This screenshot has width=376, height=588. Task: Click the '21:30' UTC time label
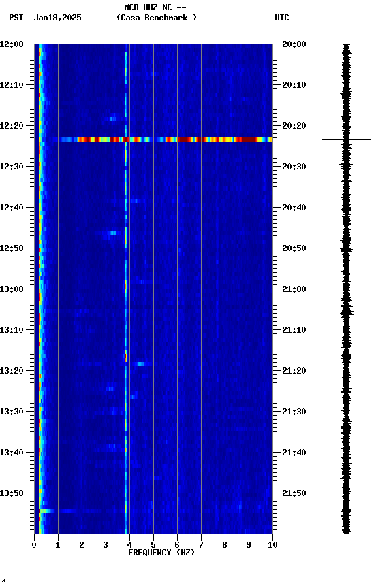[x=294, y=412]
